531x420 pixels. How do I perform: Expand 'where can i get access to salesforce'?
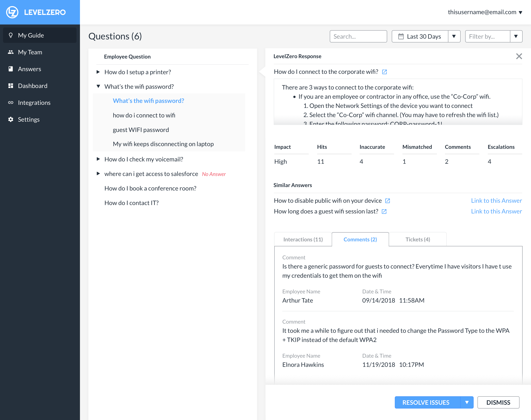pyautogui.click(x=98, y=174)
